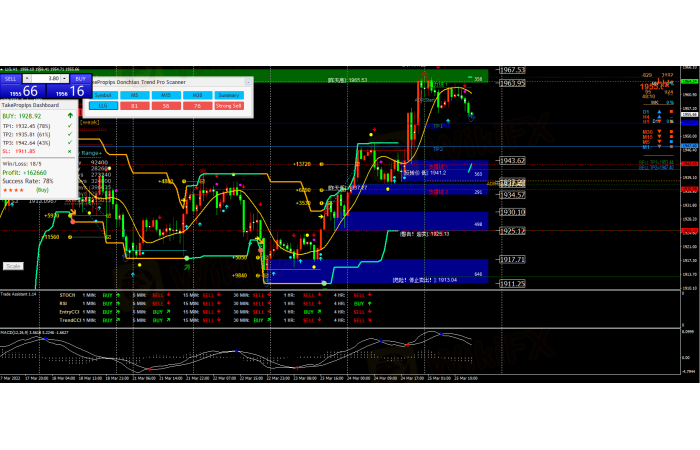Select the M30 column header in scanner
The image size is (700, 450).
(196, 94)
